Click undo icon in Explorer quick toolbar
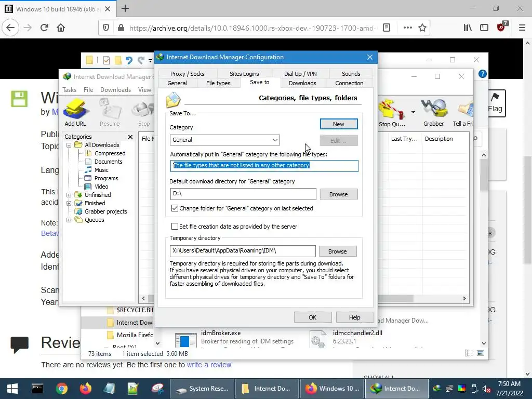The height and width of the screenshot is (399, 532). [x=129, y=60]
